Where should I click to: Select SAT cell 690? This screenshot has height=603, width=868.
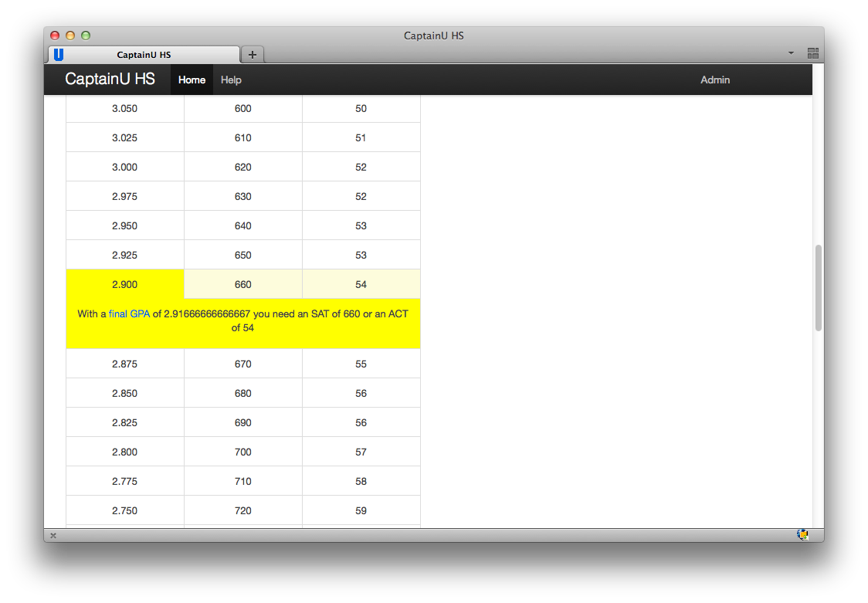pos(243,422)
